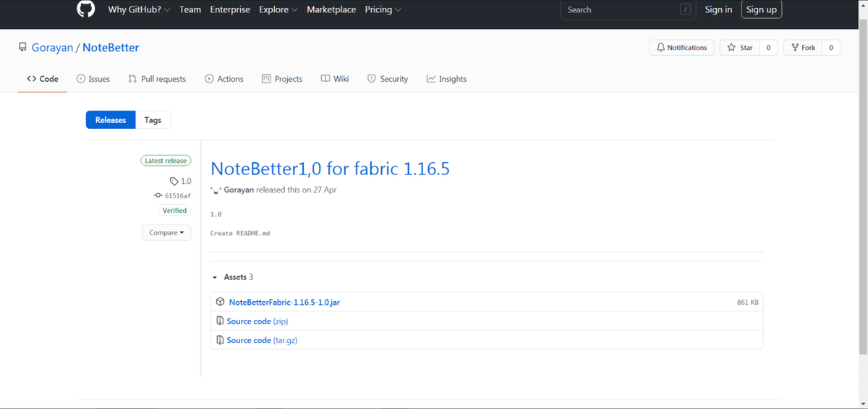Open the Insights tab
Screen dimensions: 868x409
pos(446,79)
